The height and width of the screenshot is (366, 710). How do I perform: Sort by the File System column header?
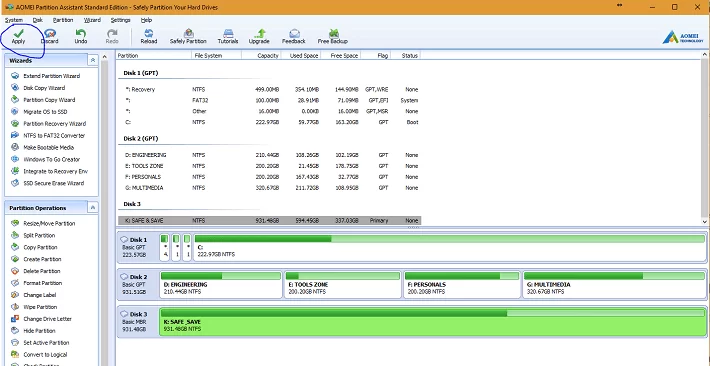pyautogui.click(x=216, y=55)
